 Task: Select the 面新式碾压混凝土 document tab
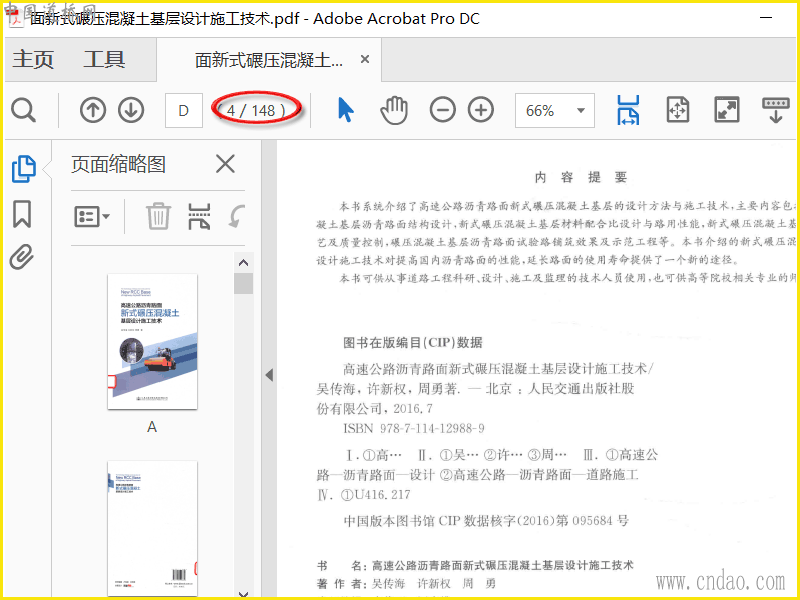point(269,60)
